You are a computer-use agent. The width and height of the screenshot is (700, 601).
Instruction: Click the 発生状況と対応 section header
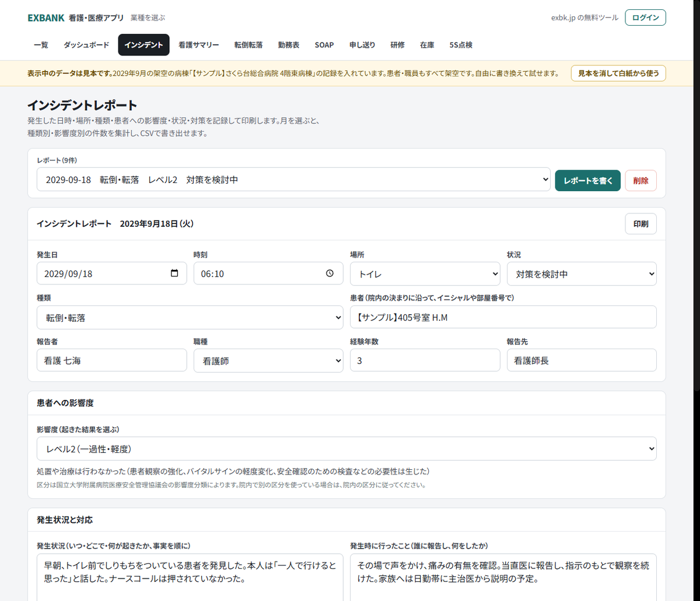coord(65,519)
